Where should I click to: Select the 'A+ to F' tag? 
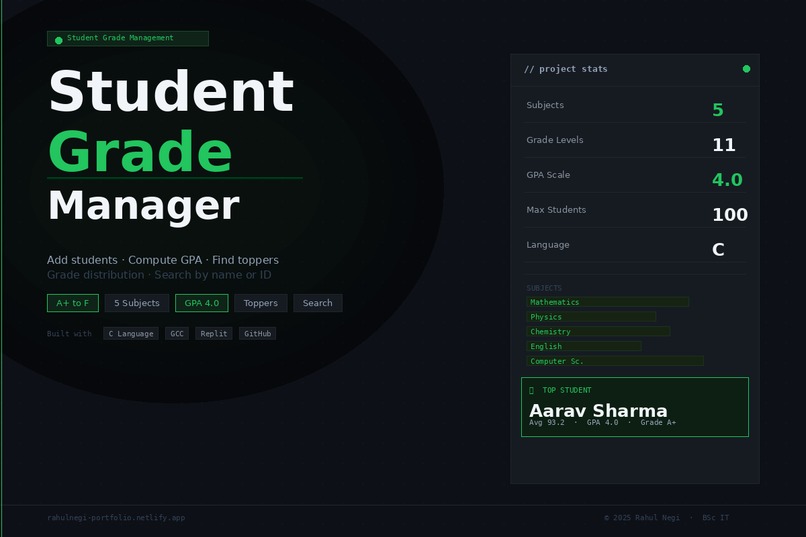pyautogui.click(x=72, y=303)
